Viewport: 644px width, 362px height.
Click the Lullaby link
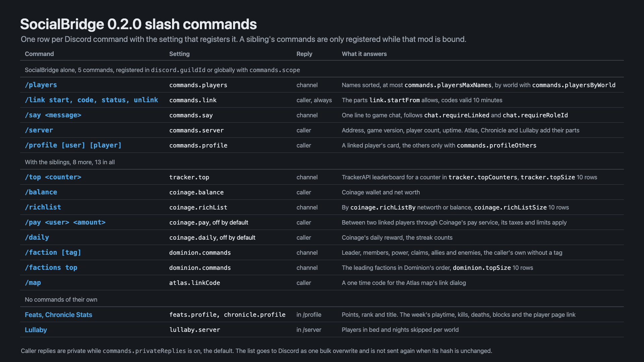36,330
